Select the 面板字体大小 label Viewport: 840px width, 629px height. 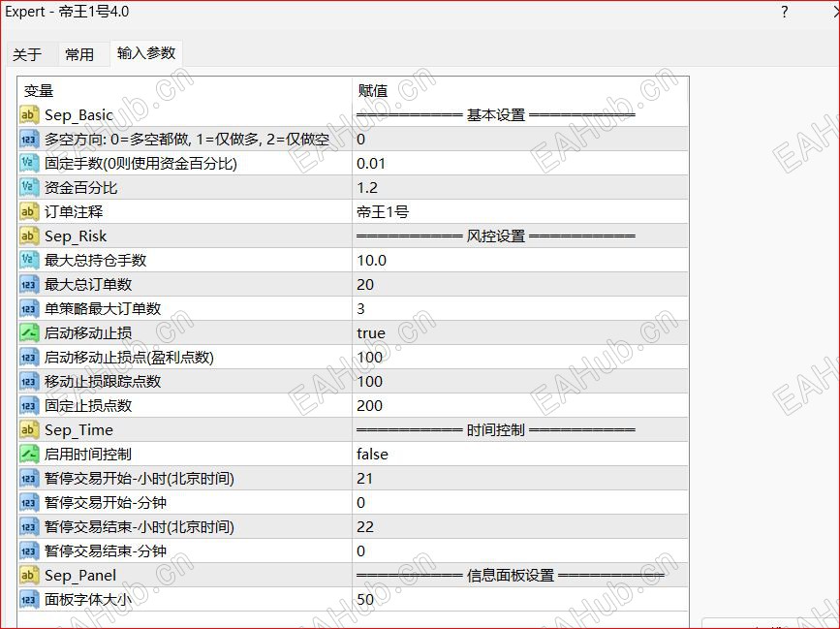pyautogui.click(x=88, y=599)
